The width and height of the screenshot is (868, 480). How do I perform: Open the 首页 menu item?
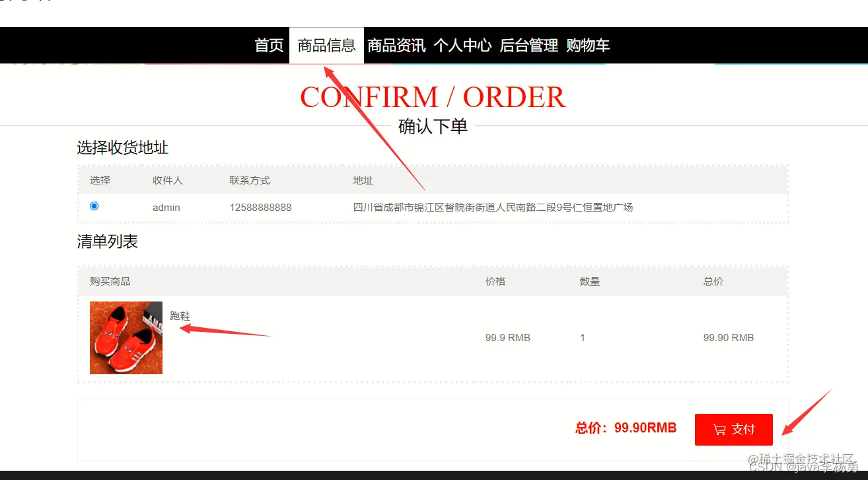(x=270, y=46)
